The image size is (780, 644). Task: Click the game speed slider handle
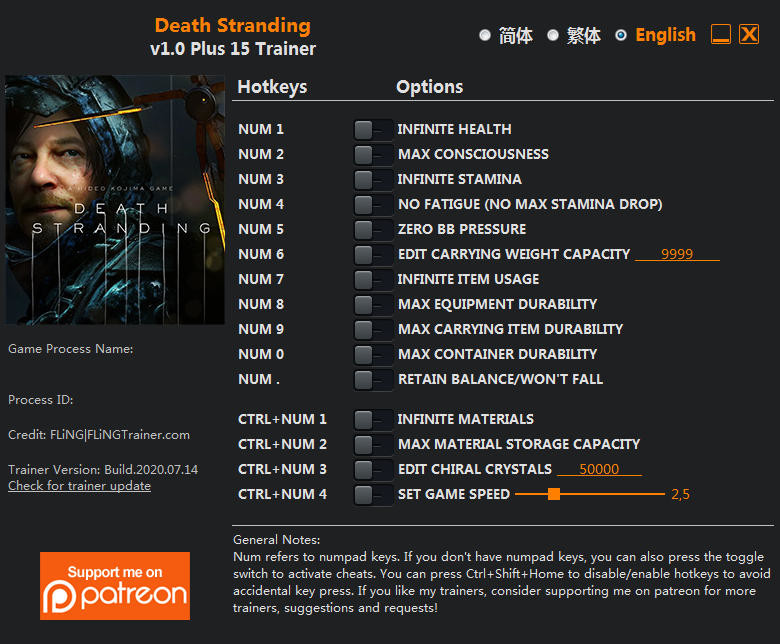554,494
